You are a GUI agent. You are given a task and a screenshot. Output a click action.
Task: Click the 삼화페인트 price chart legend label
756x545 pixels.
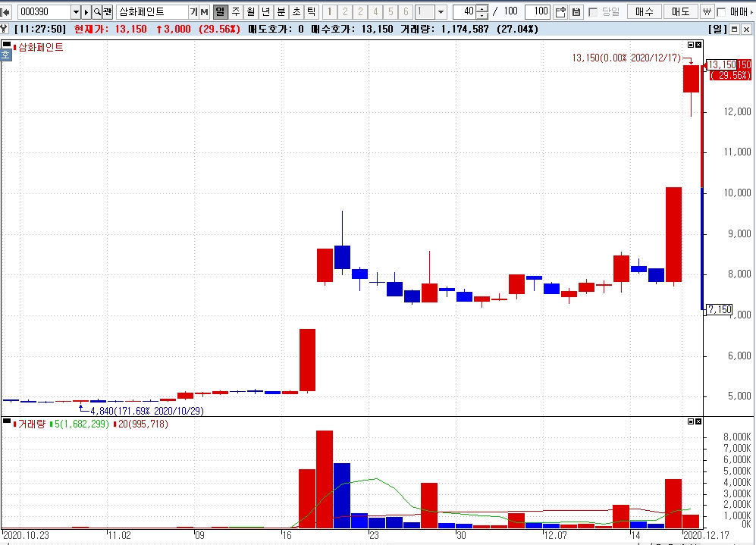[x=40, y=47]
